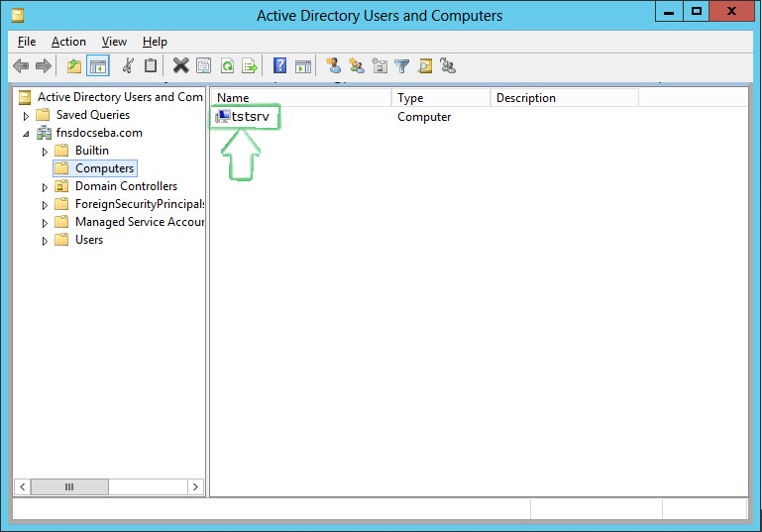Open the Action menu
The image size is (762, 532).
pyautogui.click(x=68, y=42)
